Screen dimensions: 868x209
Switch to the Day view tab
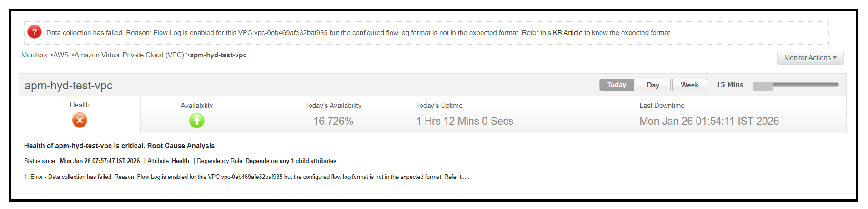click(x=652, y=85)
